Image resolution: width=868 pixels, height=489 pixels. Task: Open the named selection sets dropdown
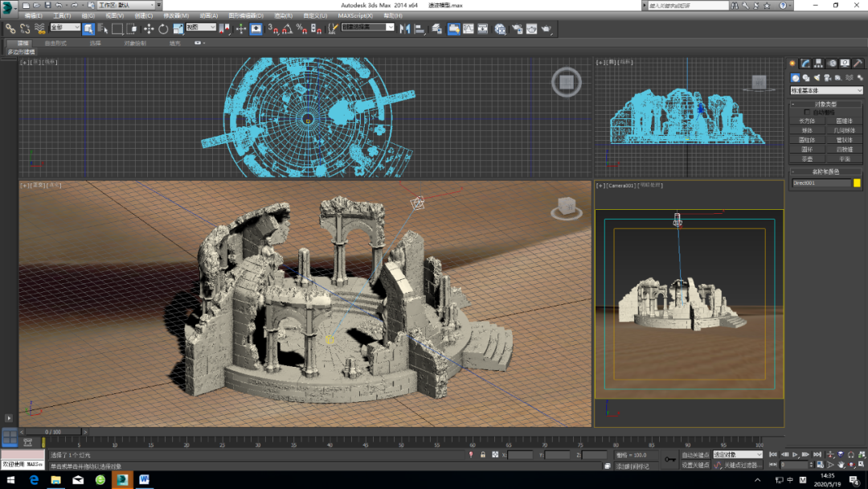pyautogui.click(x=367, y=27)
